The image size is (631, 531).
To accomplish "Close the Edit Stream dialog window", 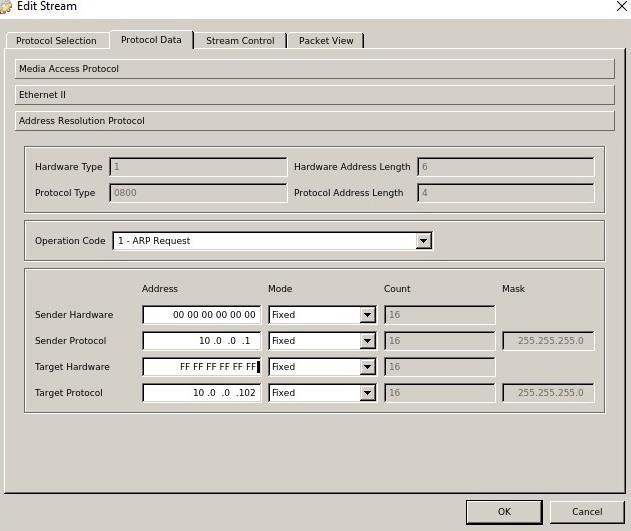I will coord(622,6).
